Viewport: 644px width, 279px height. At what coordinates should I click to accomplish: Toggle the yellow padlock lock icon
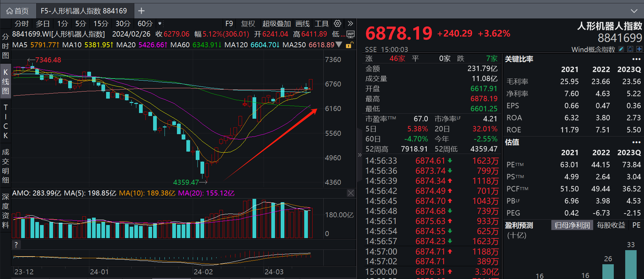(349, 45)
